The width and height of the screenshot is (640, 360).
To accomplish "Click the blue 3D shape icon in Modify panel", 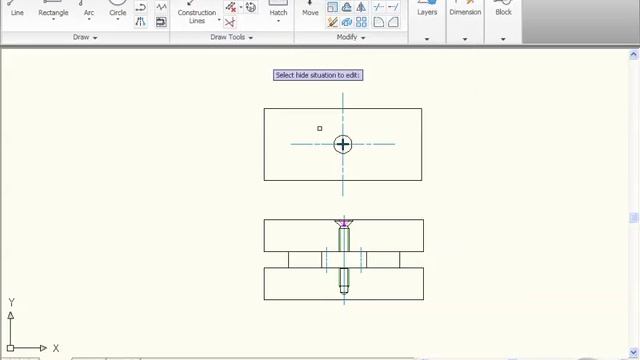I will (x=347, y=22).
